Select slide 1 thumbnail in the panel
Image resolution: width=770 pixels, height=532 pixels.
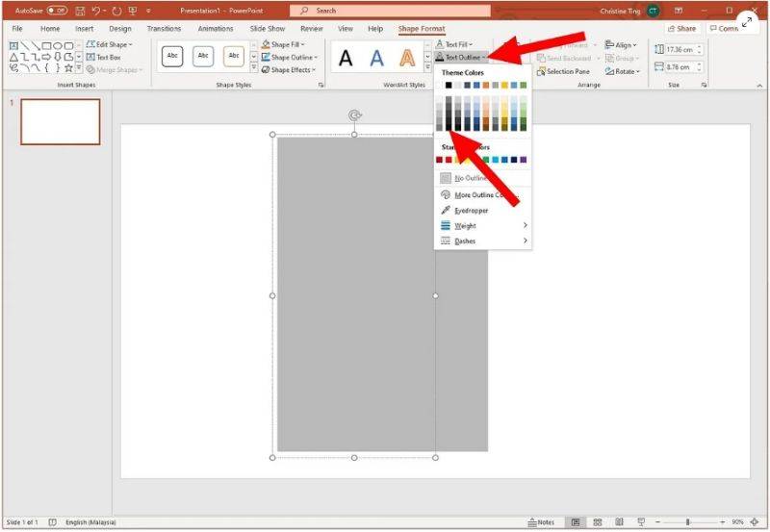click(61, 121)
